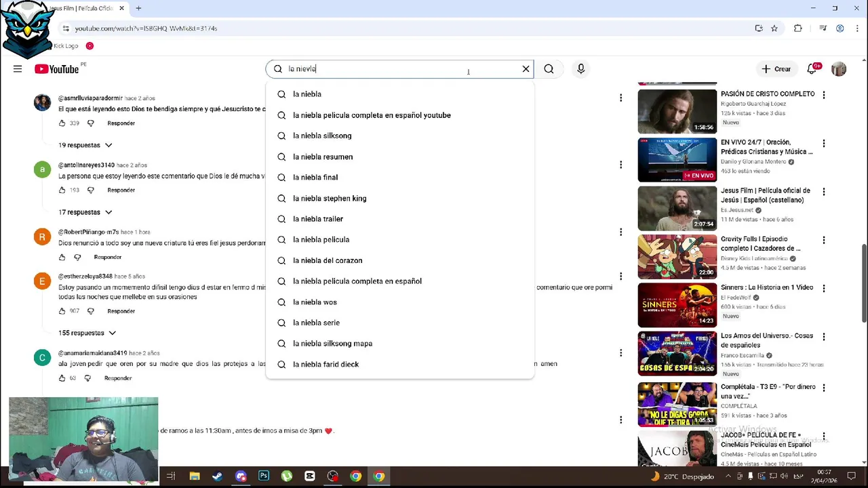Start voice search with the microphone
The width and height of the screenshot is (868, 488).
point(580,69)
